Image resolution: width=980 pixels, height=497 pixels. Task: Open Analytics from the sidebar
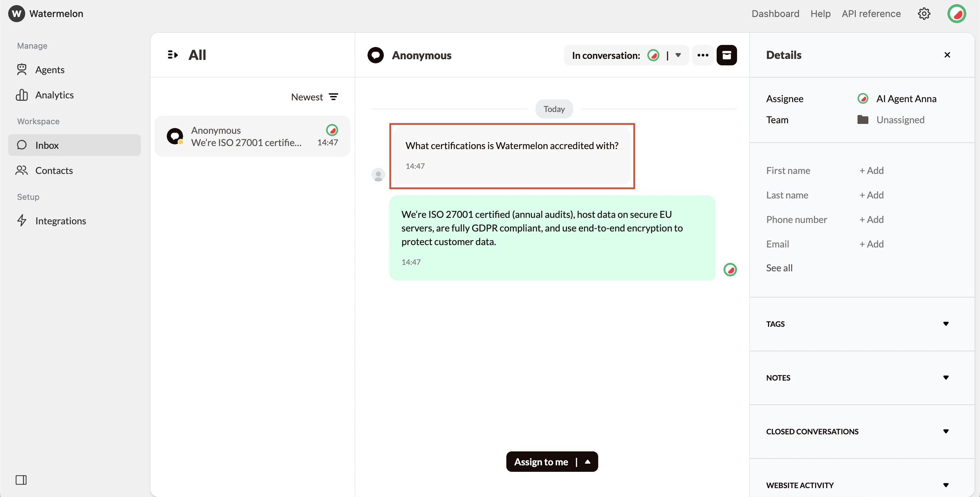click(x=54, y=95)
